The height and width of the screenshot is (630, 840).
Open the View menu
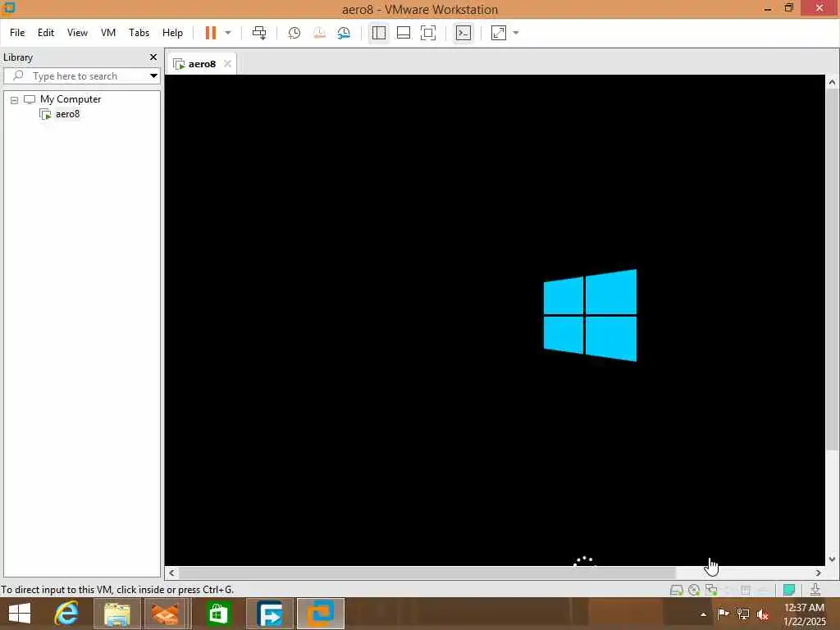[x=77, y=33]
